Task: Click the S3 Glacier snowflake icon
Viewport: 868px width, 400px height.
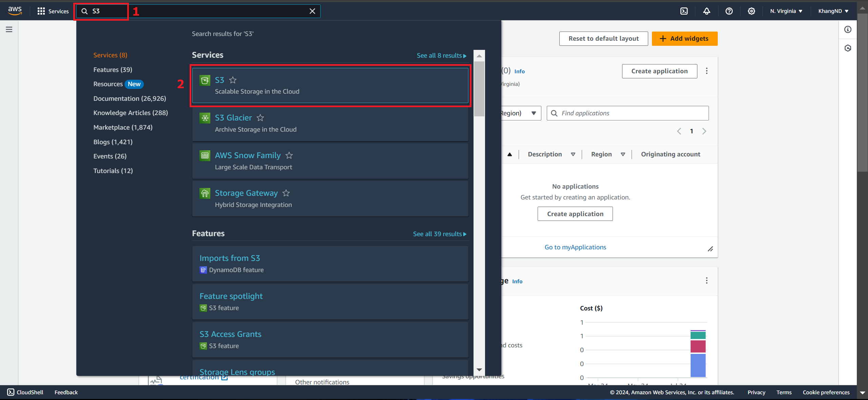Action: (x=205, y=118)
